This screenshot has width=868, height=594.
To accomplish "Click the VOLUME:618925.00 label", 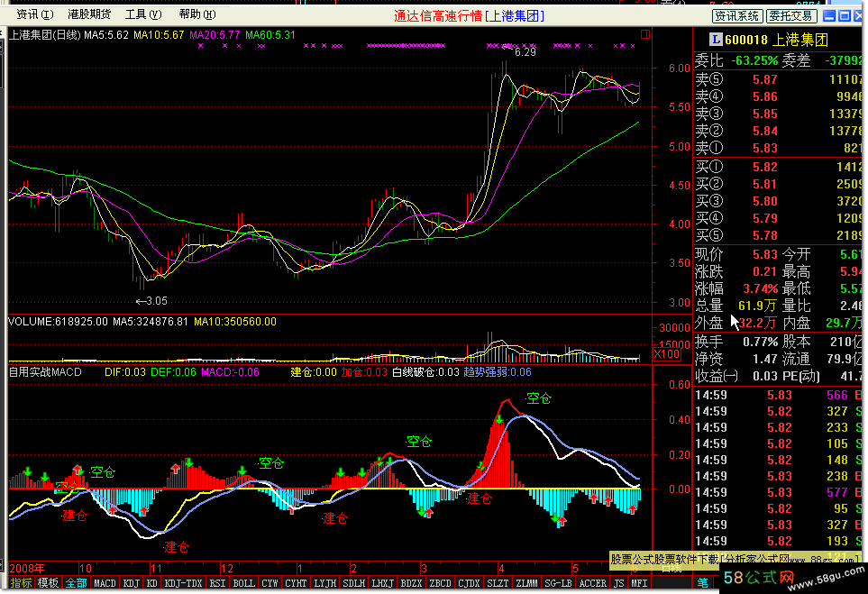I will tap(58, 322).
